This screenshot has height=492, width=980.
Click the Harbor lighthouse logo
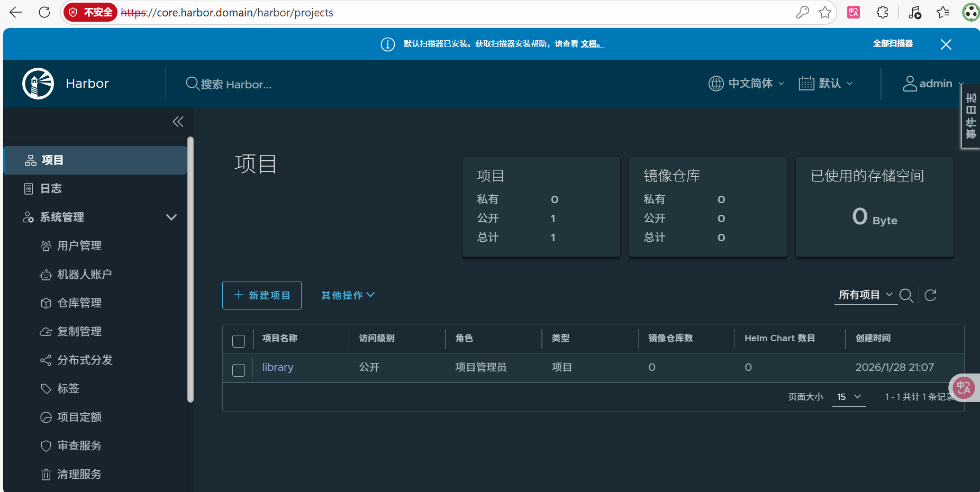pos(38,84)
